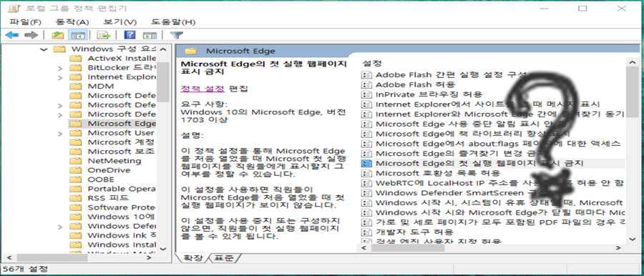644x276 pixels.
Task: Collapse the Windows 구성 요소 tree node
Action: click(x=44, y=49)
